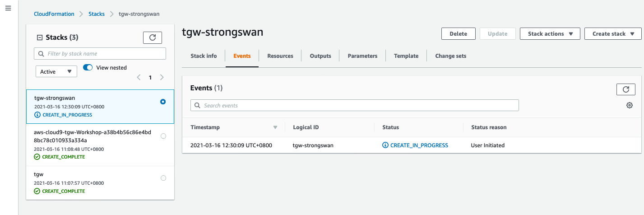Image resolution: width=644 pixels, height=215 pixels.
Task: Switch to the Resources tab
Action: click(x=280, y=56)
